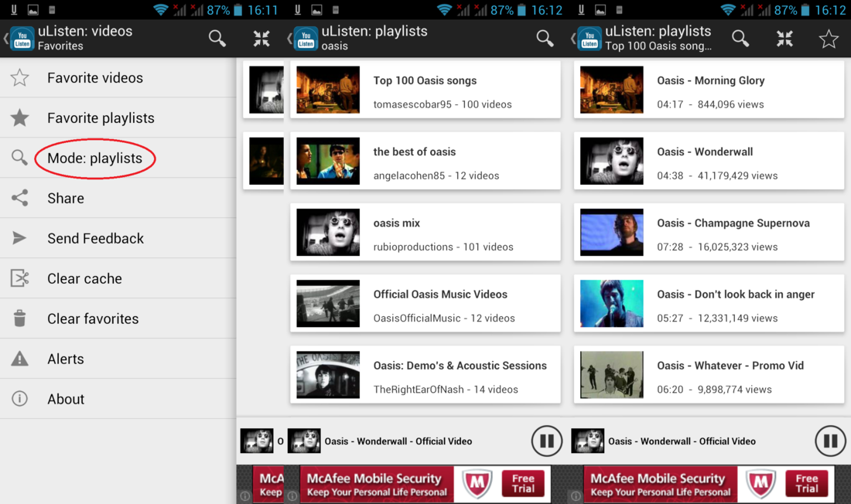Tap McAfee Mobile Security text in playlists ad
The width and height of the screenshot is (851, 504).
pyautogui.click(x=374, y=478)
